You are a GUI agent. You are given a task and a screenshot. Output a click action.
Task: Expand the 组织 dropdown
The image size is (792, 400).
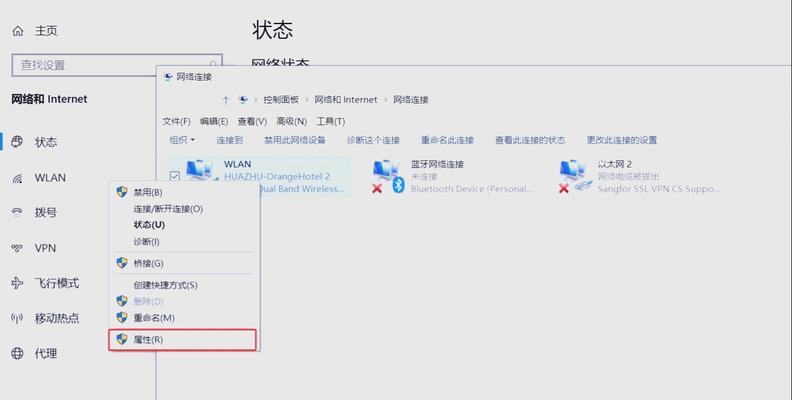coord(182,140)
